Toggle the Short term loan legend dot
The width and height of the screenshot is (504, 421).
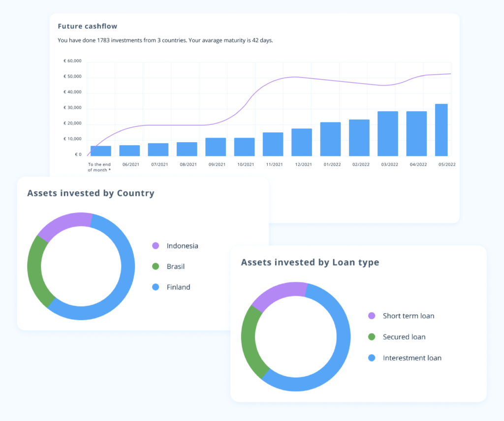372,316
